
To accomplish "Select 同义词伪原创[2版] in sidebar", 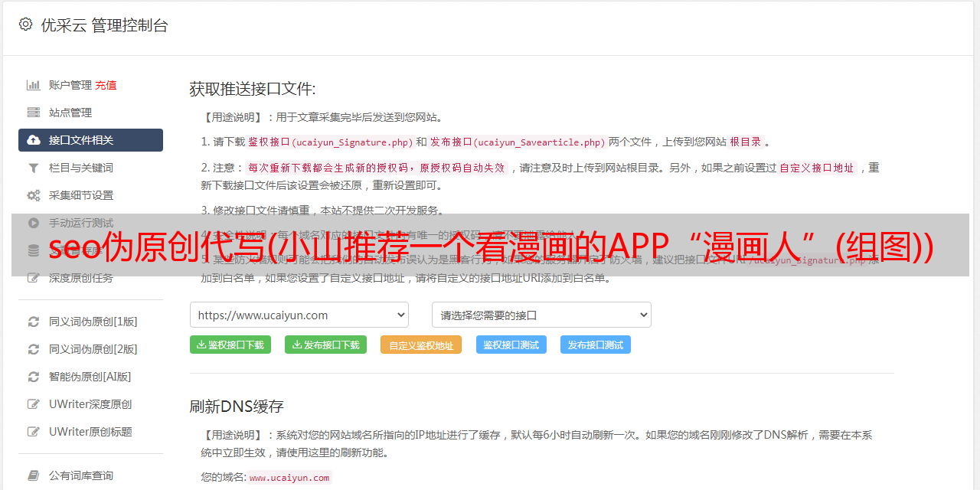I will click(93, 349).
